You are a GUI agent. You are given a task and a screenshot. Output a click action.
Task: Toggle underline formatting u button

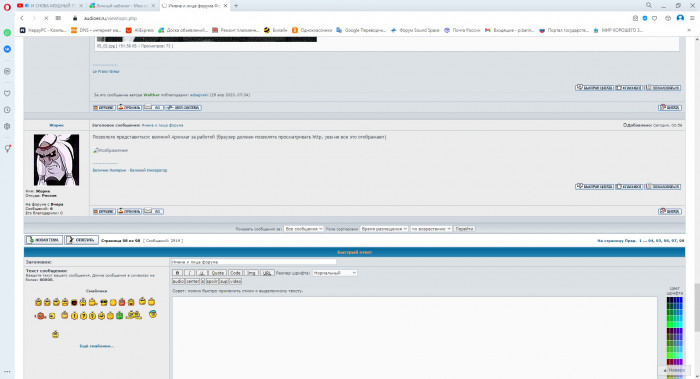pos(202,273)
